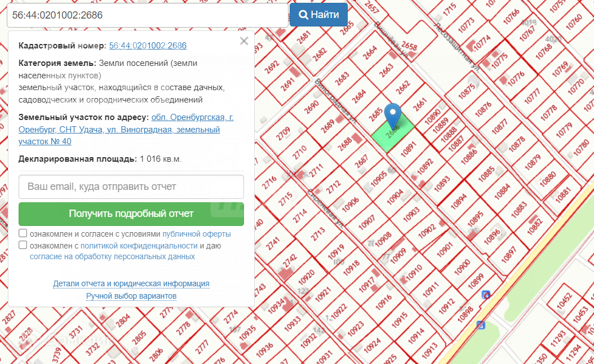Click the Виноградная ул. street label
The image size is (594, 364).
[x=336, y=101]
